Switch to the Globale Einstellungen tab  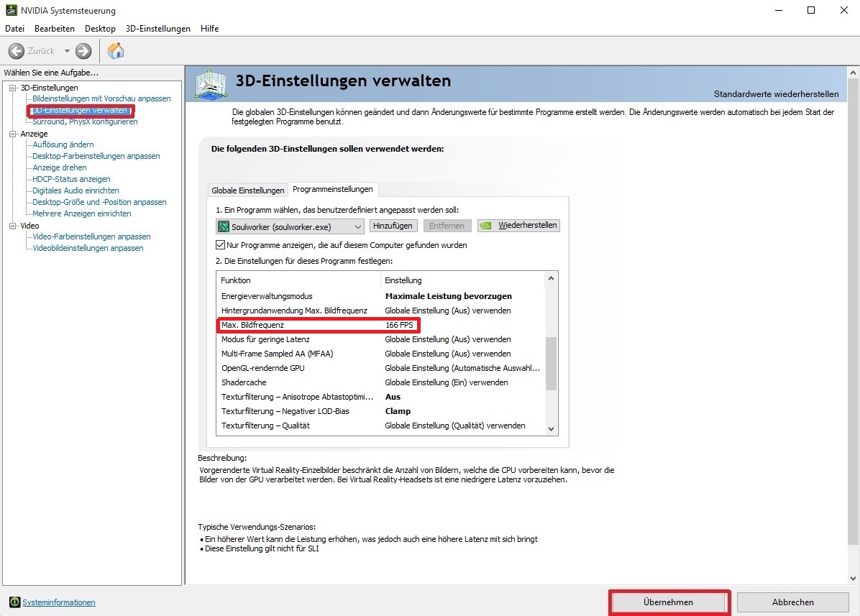click(247, 190)
